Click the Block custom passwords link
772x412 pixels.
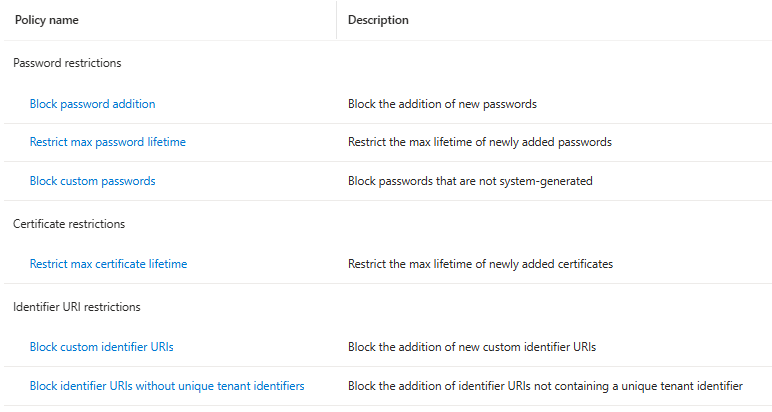[92, 181]
